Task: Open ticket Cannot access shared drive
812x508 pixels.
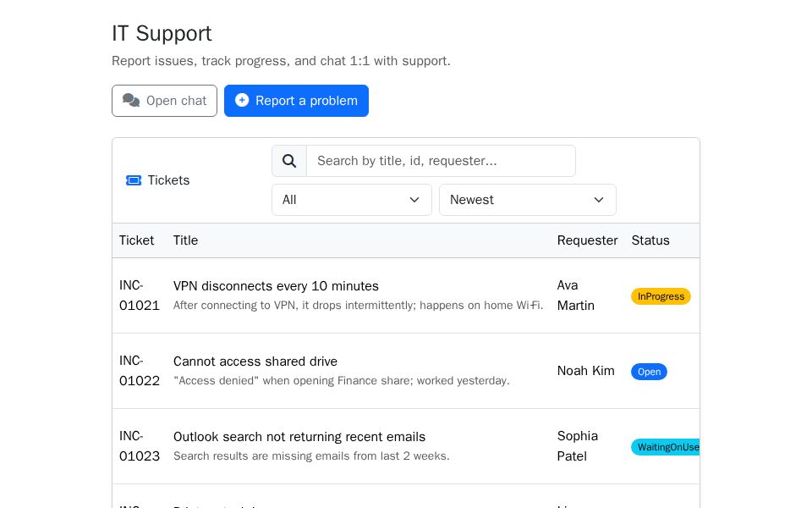Action: (255, 362)
